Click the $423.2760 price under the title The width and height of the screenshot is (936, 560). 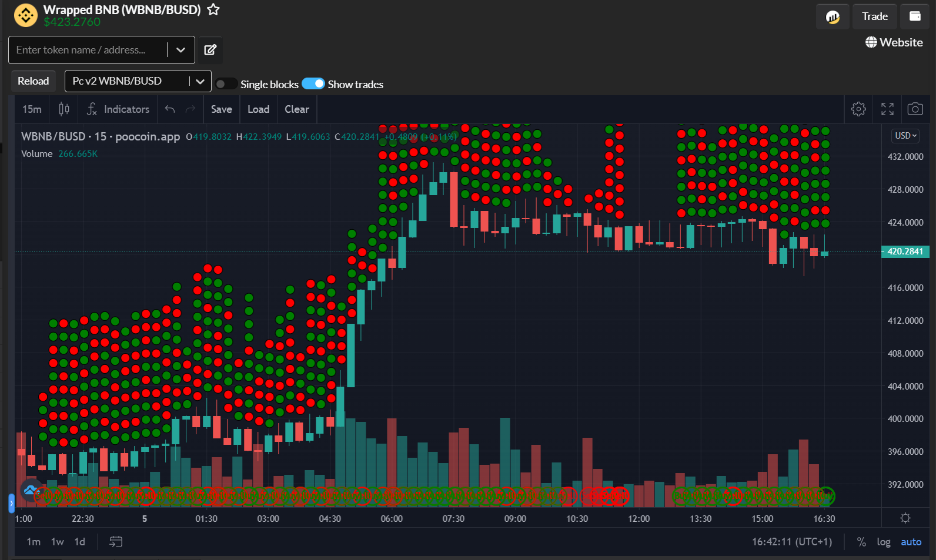72,22
